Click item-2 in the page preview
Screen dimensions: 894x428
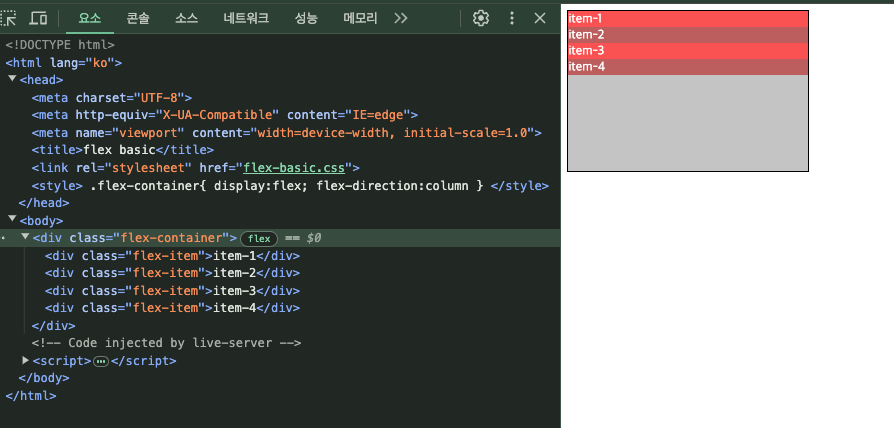pyautogui.click(x=688, y=35)
